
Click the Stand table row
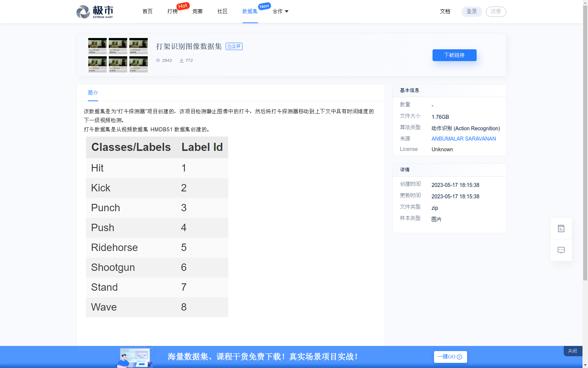tap(157, 287)
